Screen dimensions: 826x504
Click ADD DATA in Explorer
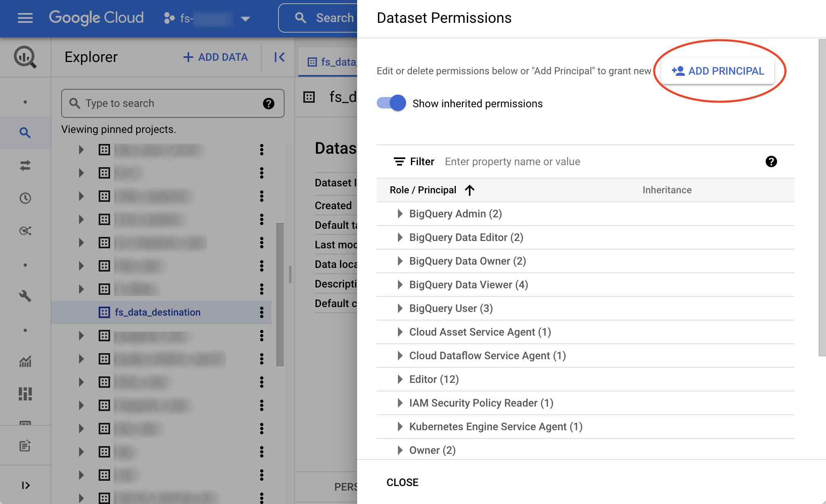(215, 57)
